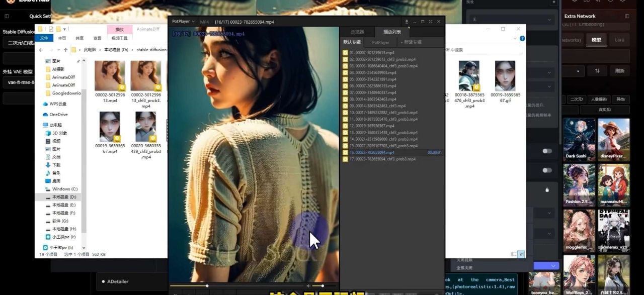644x295 pixels.
Task: Select playlist item 16. 00023-782655094.mp4
Action: tap(392, 152)
